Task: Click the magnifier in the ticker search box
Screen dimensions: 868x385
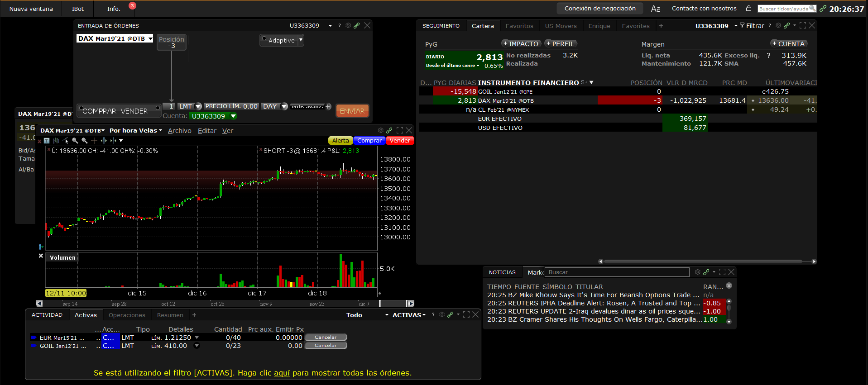Action: 812,8
